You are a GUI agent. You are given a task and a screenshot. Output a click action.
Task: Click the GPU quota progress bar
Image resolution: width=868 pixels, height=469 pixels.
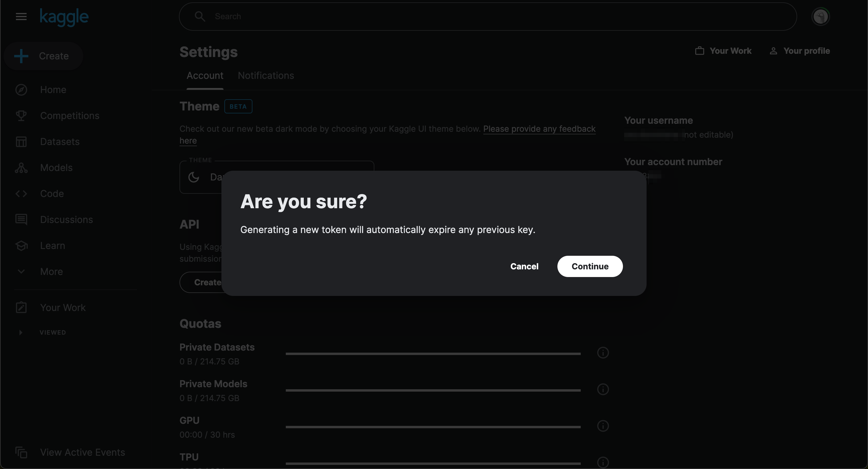[433, 427]
